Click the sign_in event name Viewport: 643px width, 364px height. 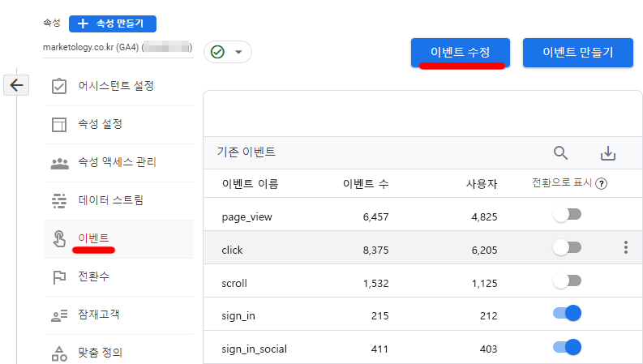tap(238, 316)
